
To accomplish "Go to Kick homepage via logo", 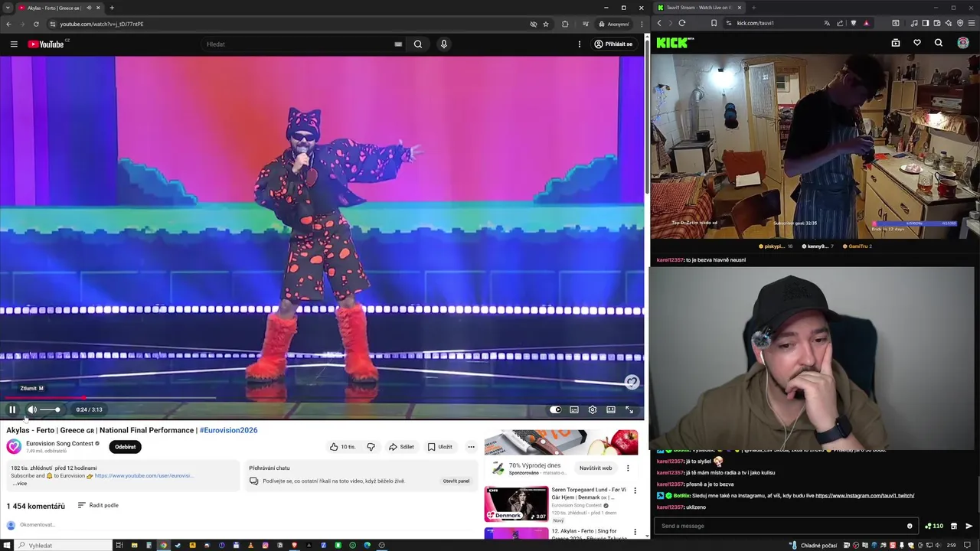I will pyautogui.click(x=675, y=43).
